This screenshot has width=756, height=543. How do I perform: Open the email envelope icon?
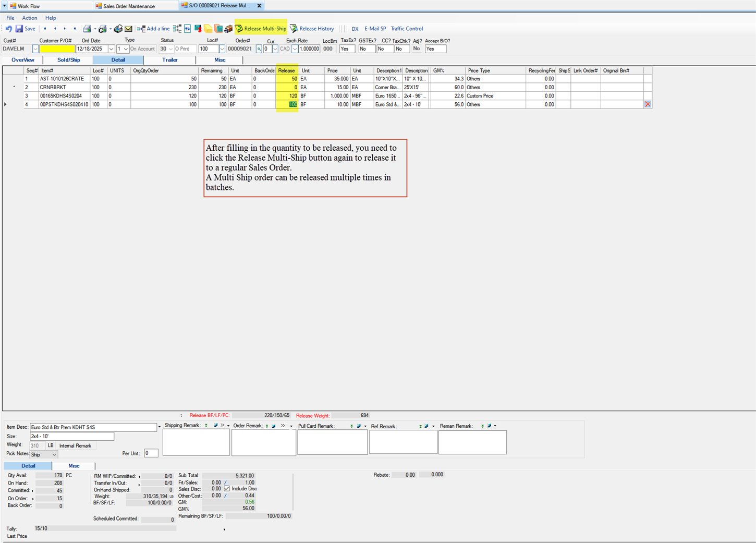(128, 29)
